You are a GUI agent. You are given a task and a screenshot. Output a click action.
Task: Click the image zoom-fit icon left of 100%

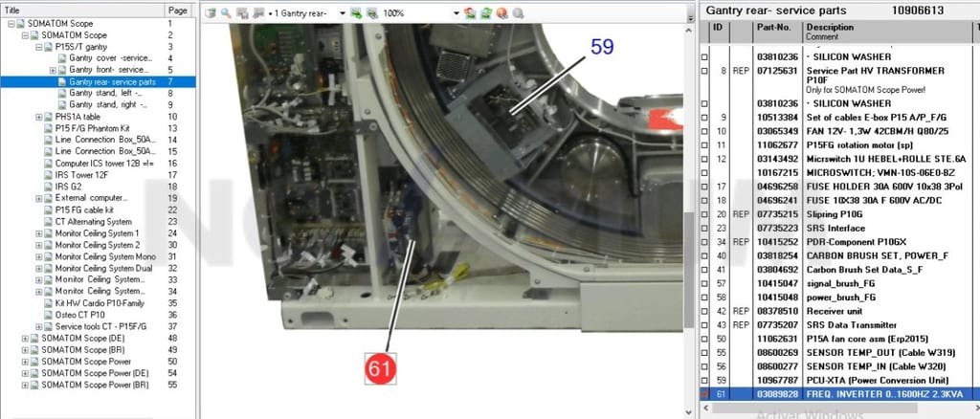[371, 13]
